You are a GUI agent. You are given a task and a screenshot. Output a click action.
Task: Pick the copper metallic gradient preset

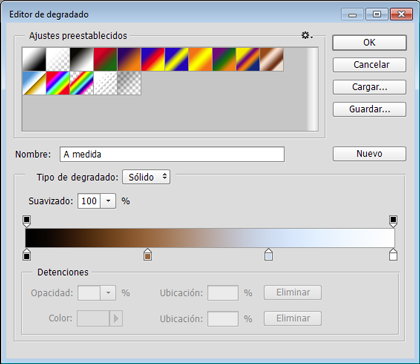click(x=272, y=59)
